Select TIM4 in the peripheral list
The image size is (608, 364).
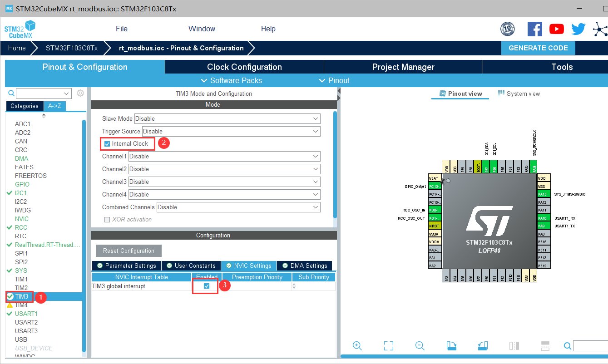click(21, 305)
